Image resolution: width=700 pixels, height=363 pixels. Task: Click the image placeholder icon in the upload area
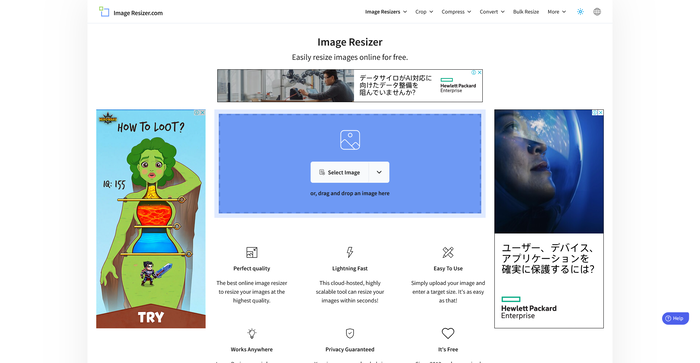[x=350, y=140]
